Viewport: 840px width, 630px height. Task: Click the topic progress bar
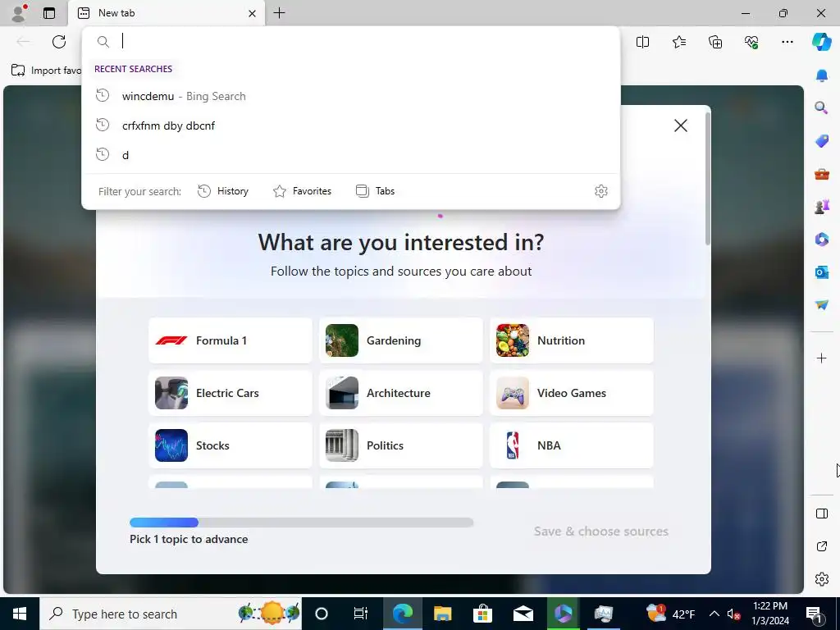(302, 523)
